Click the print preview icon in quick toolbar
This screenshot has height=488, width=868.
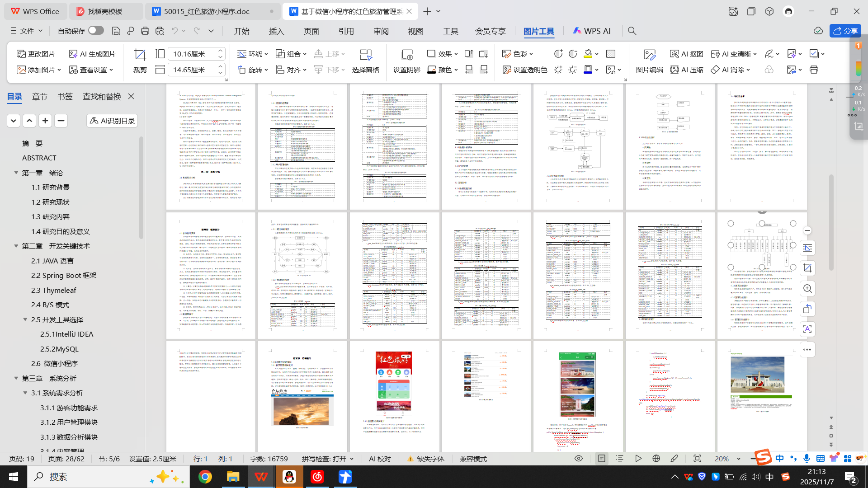click(160, 31)
